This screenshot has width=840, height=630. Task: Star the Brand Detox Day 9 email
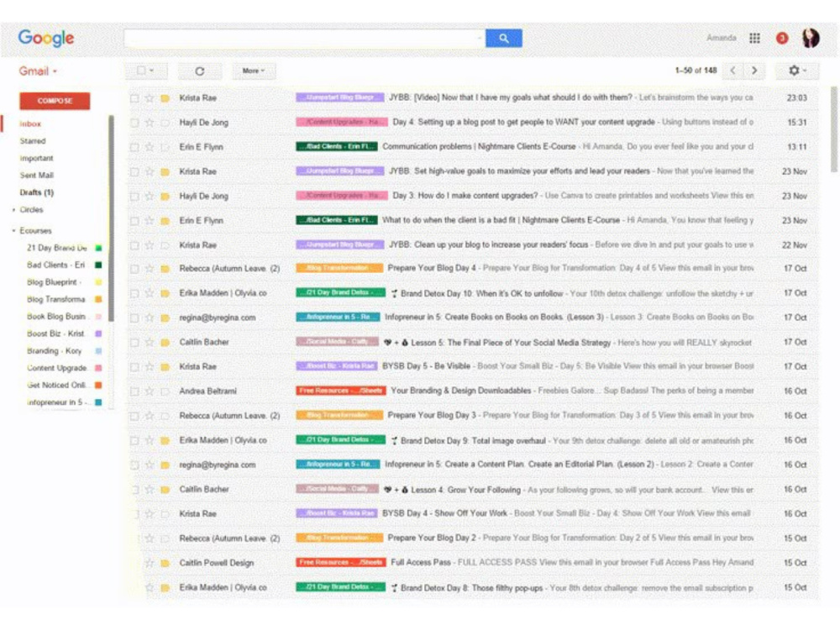(150, 440)
